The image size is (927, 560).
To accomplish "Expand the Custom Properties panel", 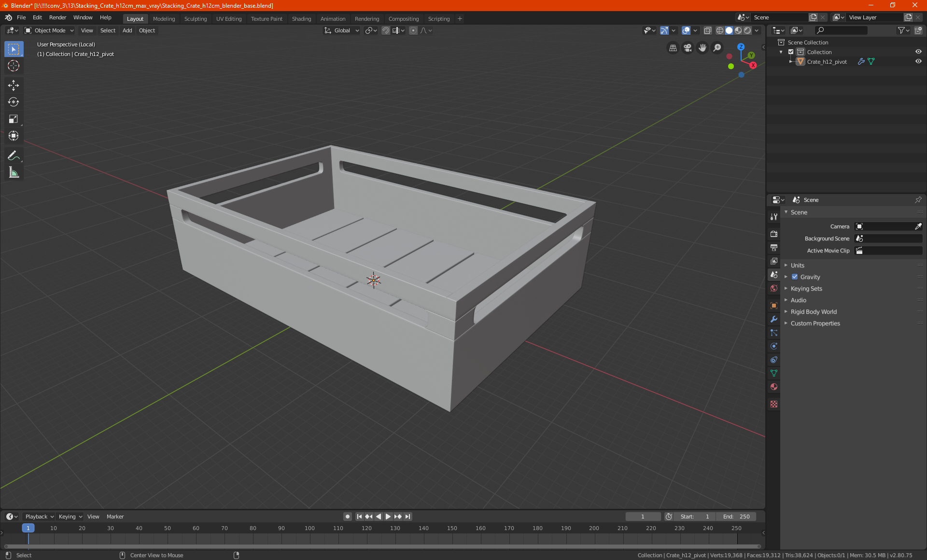I will [x=815, y=323].
